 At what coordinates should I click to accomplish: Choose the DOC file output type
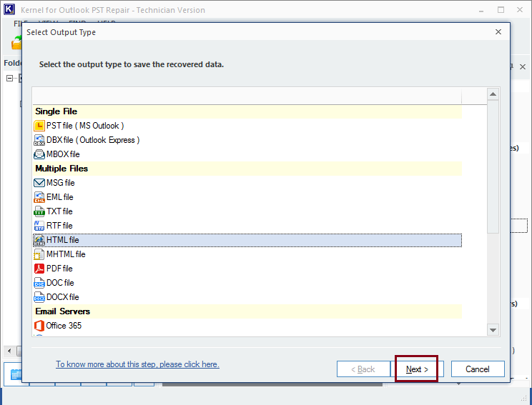pyautogui.click(x=247, y=283)
